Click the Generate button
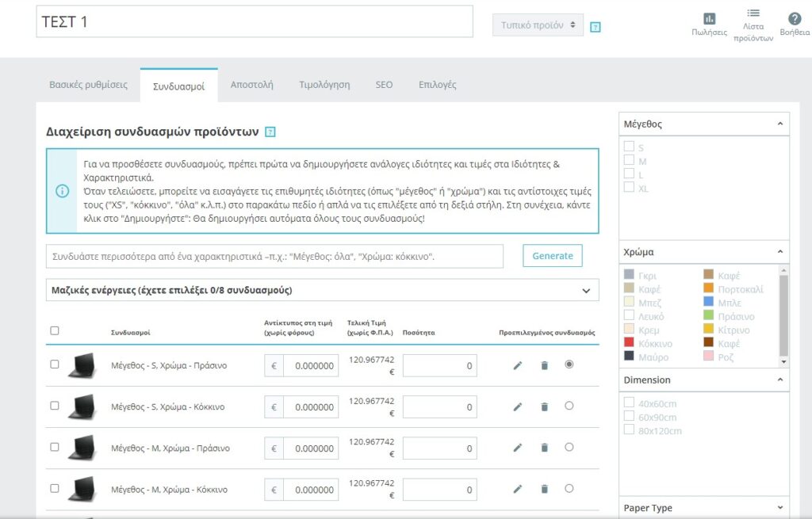This screenshot has width=812, height=519. point(552,256)
